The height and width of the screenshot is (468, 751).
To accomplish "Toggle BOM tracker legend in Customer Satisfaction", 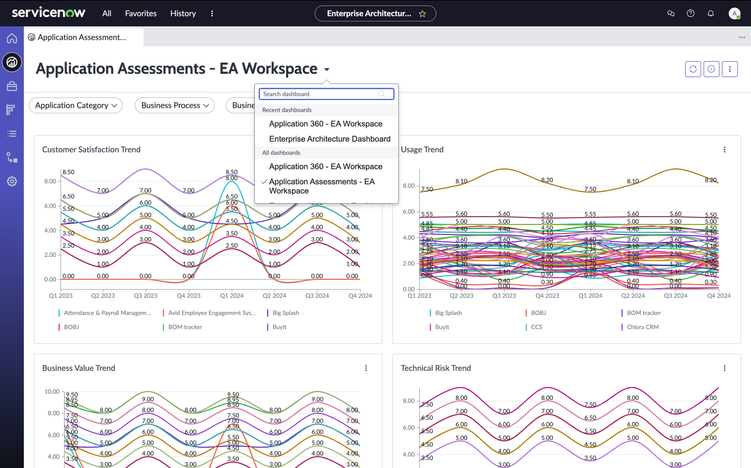I will pos(182,327).
